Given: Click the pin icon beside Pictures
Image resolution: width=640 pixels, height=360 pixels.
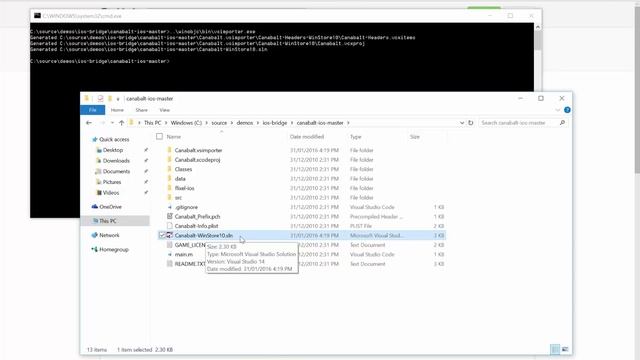Looking at the screenshot, I should (146, 182).
